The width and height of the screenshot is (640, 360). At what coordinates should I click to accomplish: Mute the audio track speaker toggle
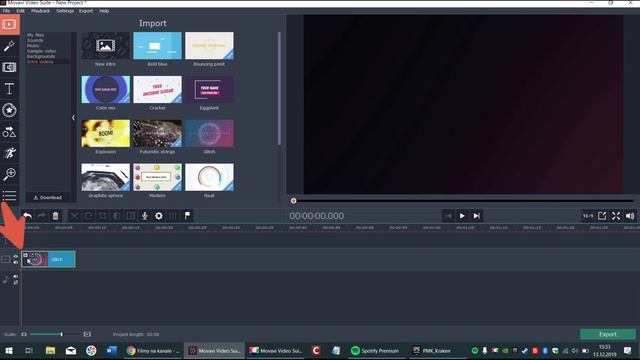[16, 277]
